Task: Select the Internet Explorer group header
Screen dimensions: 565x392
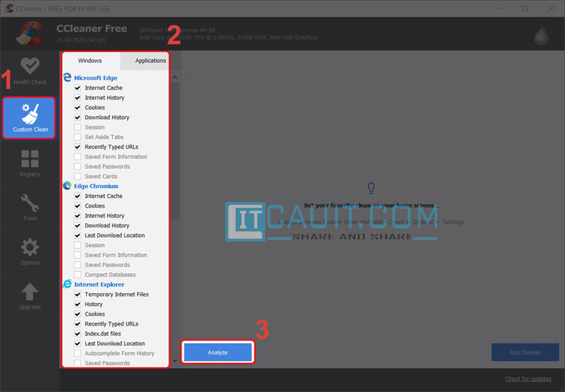Action: (99, 284)
